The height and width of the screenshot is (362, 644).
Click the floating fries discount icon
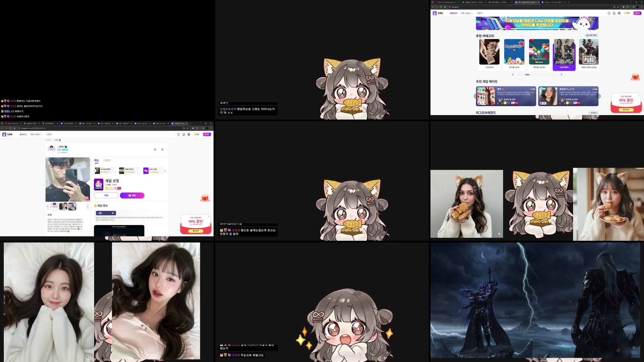205,198
